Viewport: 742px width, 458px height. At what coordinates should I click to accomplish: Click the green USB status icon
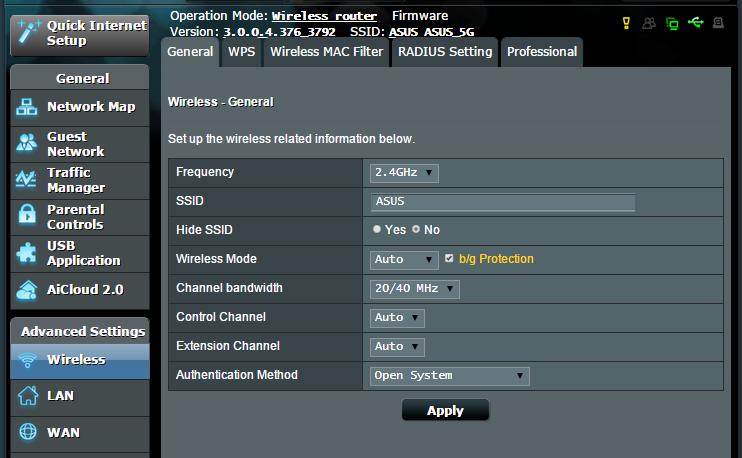[695, 22]
